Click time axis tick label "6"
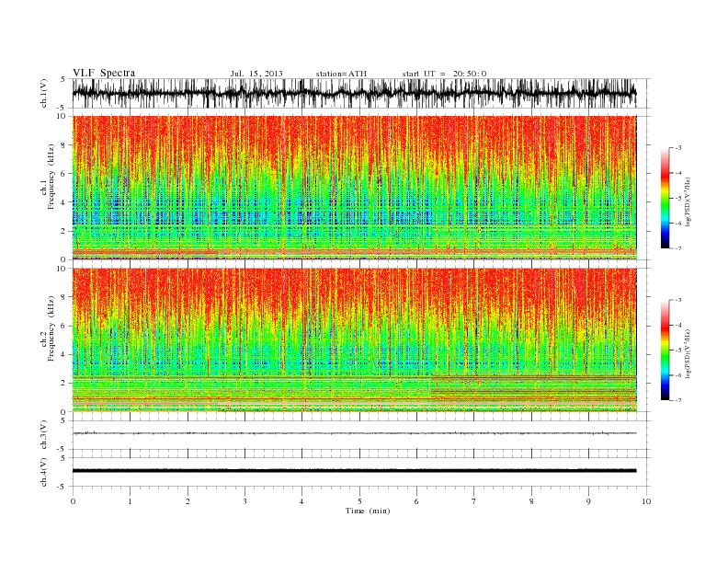Viewport: 728px width, 563px height. click(x=416, y=501)
